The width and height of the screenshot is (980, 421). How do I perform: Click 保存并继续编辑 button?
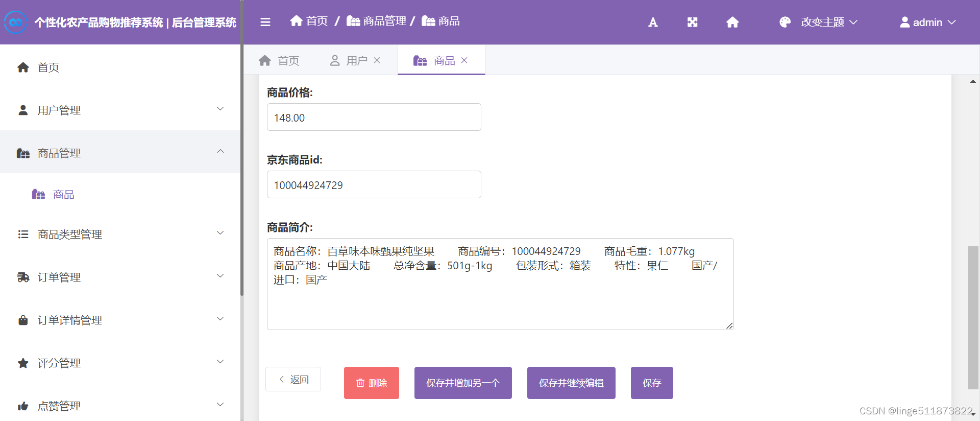pyautogui.click(x=571, y=383)
